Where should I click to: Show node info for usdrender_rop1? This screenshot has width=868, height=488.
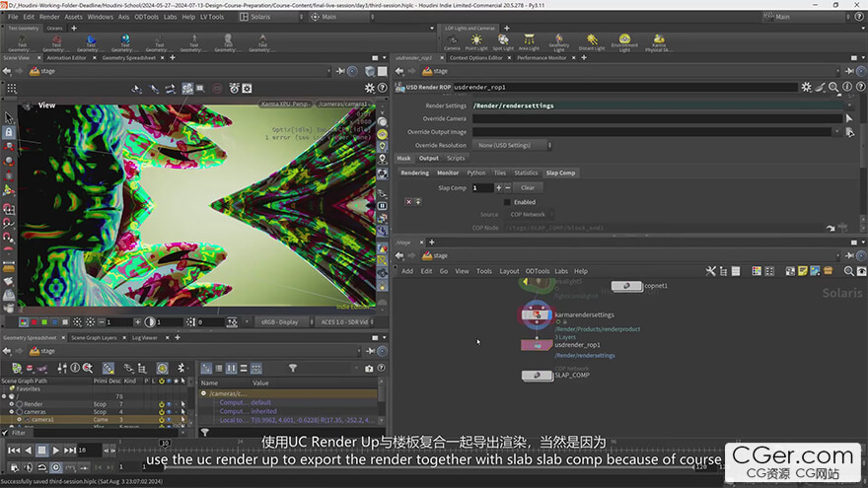pos(847,87)
